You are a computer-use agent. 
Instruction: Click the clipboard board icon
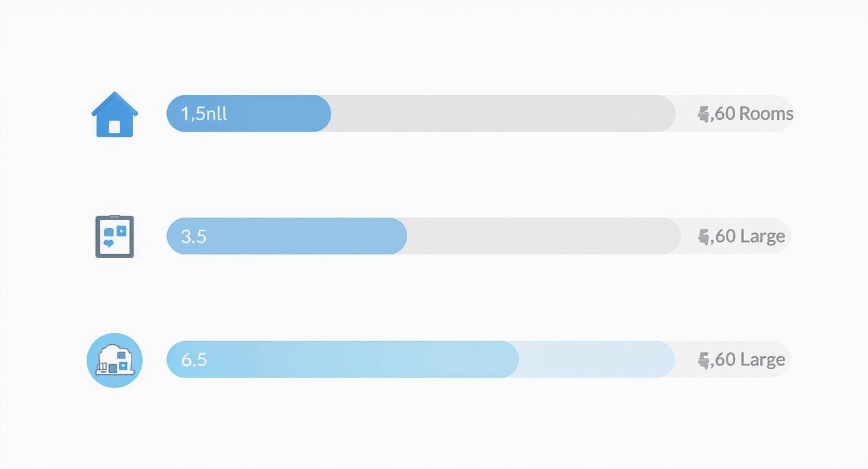pos(115,236)
